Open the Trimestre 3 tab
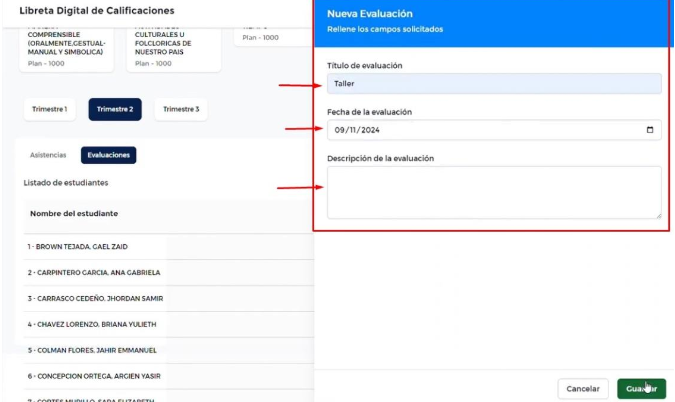This screenshot has height=402, width=675. point(181,109)
